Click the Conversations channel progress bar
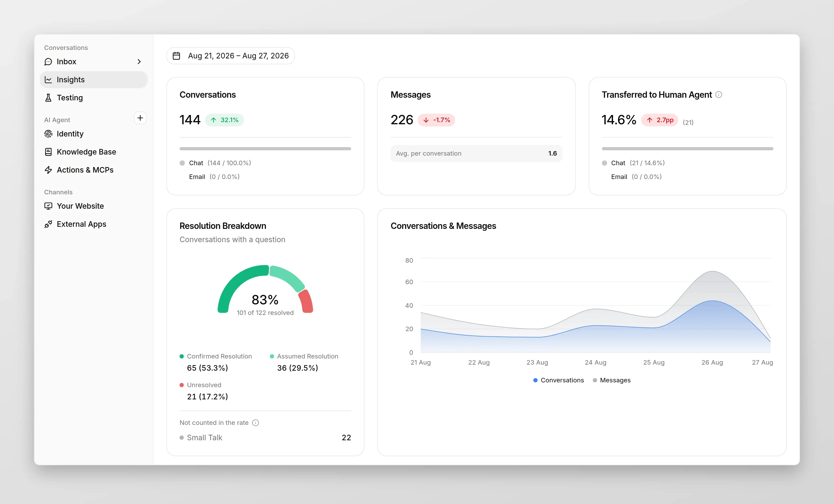Viewport: 834px width, 504px height. point(265,149)
